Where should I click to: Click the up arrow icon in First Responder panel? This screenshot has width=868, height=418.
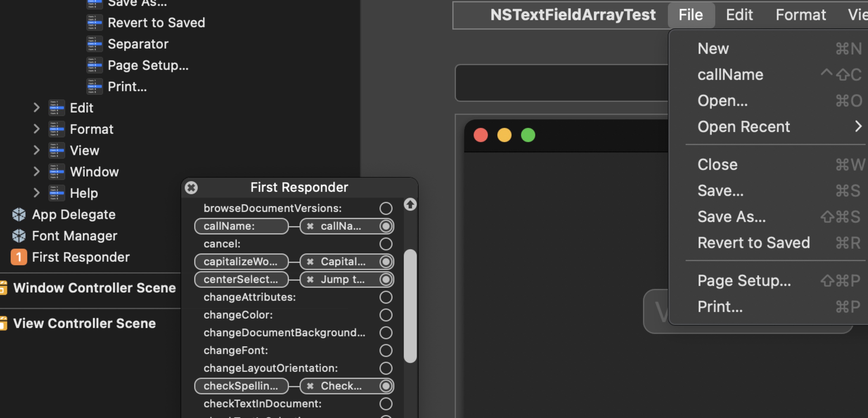pos(410,205)
